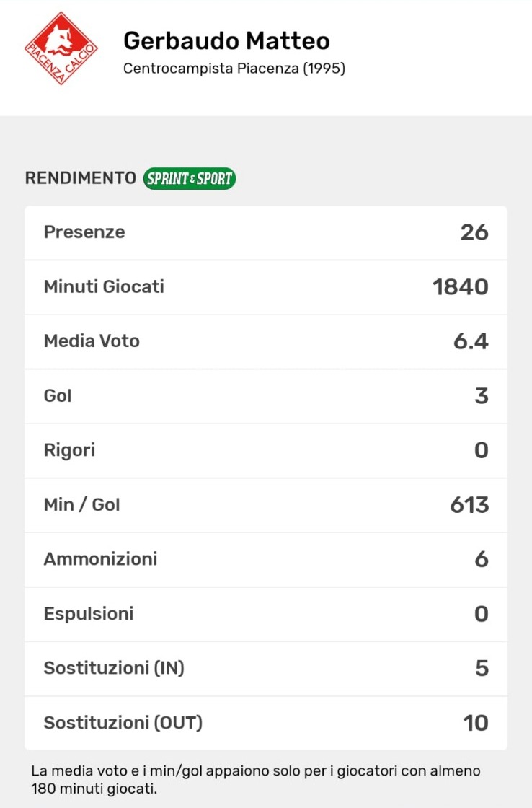Click the Piacenza Calcio club logo
The height and width of the screenshot is (808, 532).
[61, 48]
